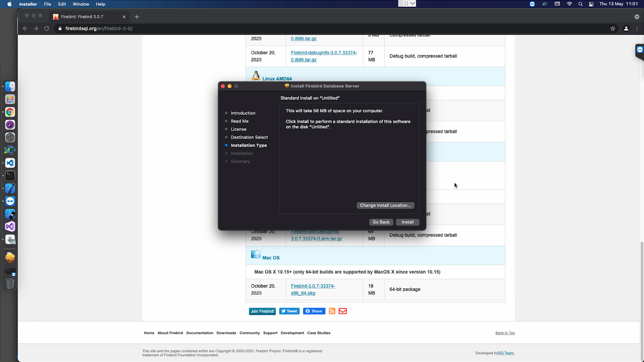Click the Join Firebird! button
Screen dimensions: 644x362
(x=262, y=311)
